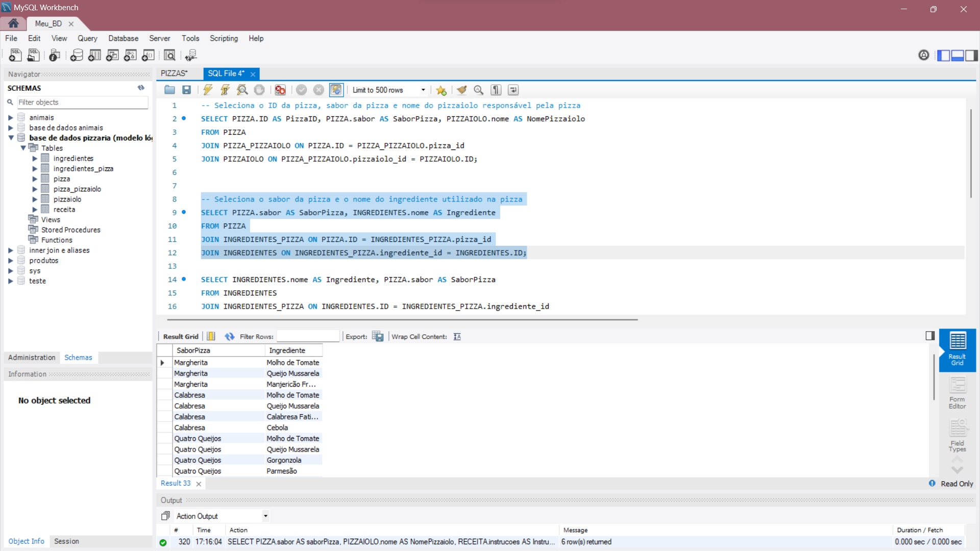Image resolution: width=980 pixels, height=551 pixels.
Task: Switch to the PIZZAS tab
Action: [x=174, y=73]
